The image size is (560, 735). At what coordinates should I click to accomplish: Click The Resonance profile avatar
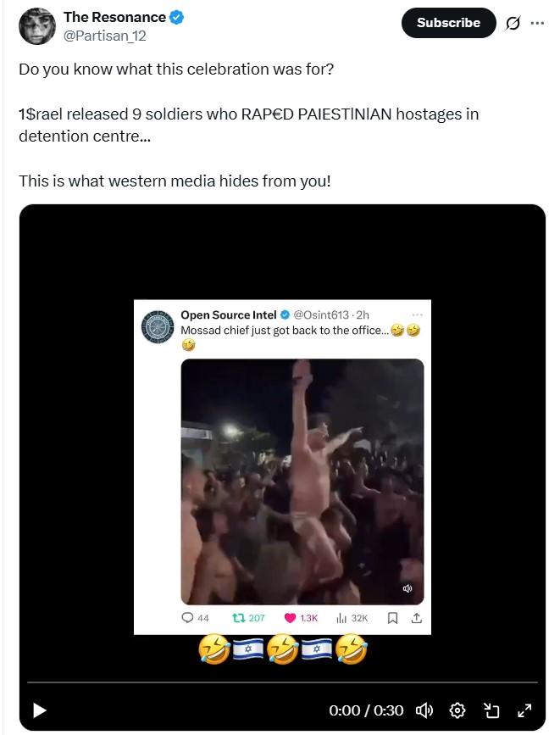tap(36, 25)
